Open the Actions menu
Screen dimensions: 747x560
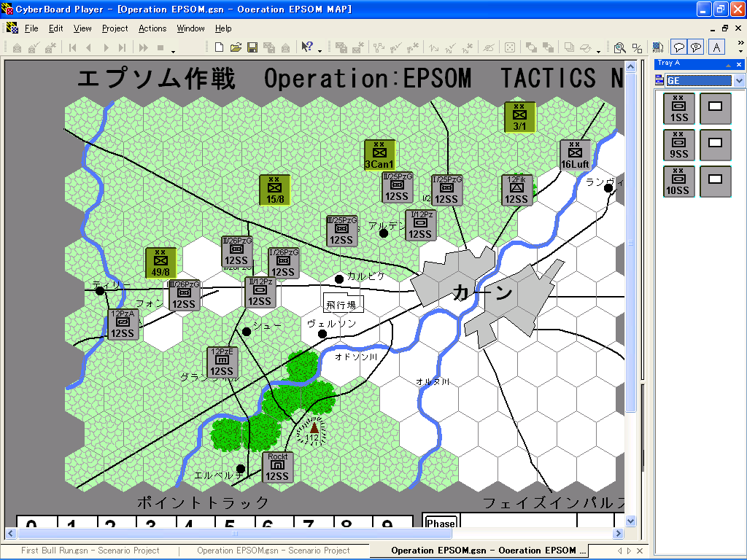(x=152, y=28)
